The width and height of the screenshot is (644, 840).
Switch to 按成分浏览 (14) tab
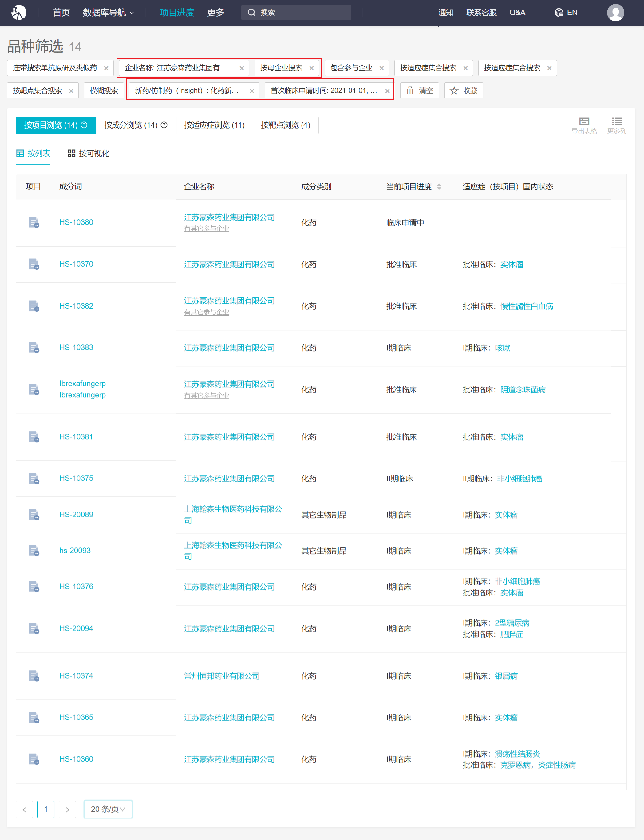click(136, 125)
